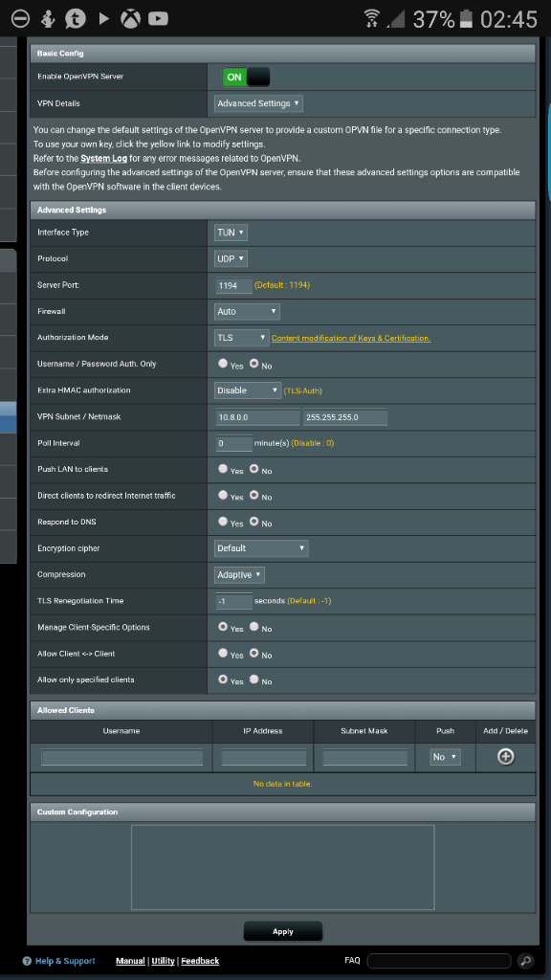Select No for Push LAN to clients

[254, 468]
